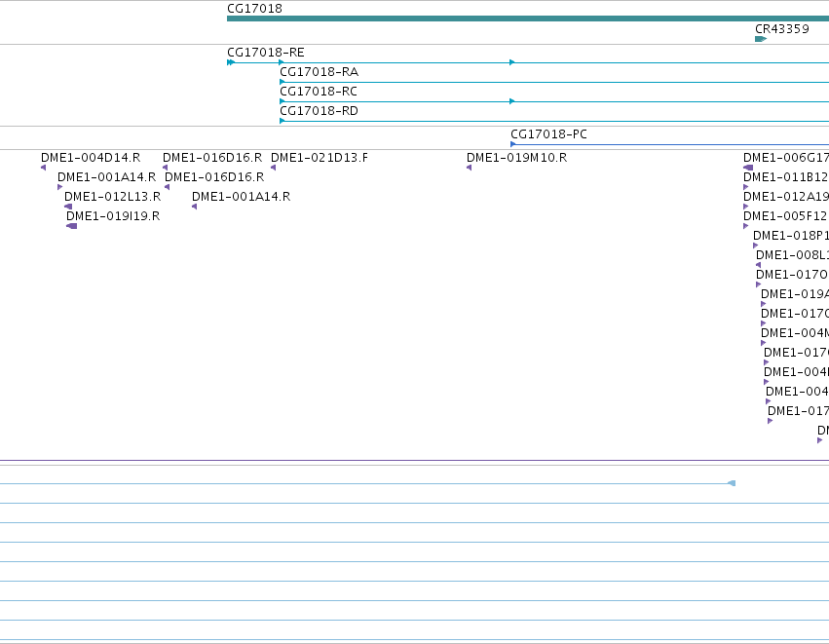Select the purple arrow below DME1-019M10.R

pos(469,168)
